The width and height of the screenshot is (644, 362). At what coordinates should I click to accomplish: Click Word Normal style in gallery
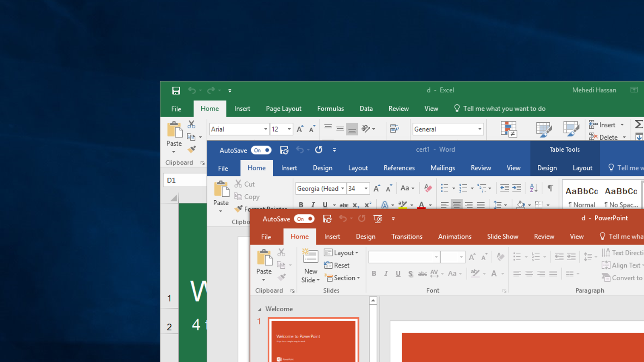click(582, 196)
